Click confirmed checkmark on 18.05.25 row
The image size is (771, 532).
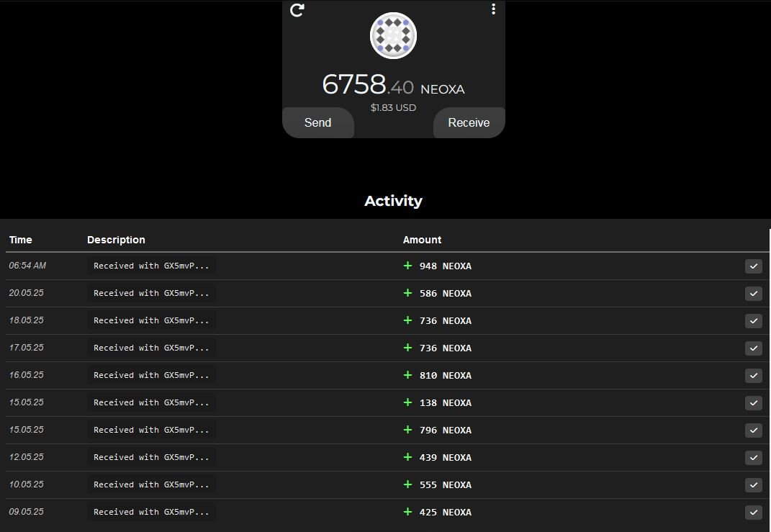click(x=753, y=321)
